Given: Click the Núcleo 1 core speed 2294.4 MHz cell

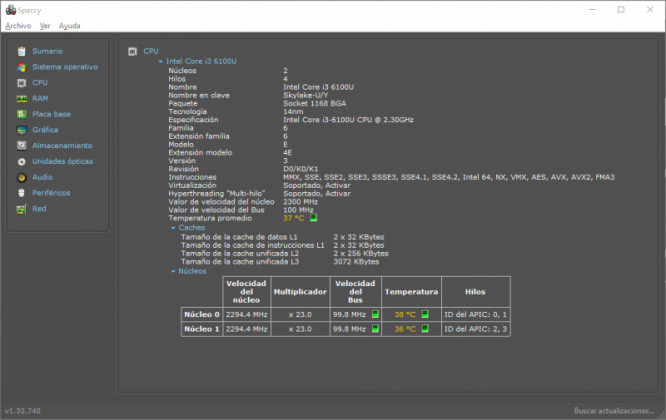Looking at the screenshot, I should click(246, 329).
